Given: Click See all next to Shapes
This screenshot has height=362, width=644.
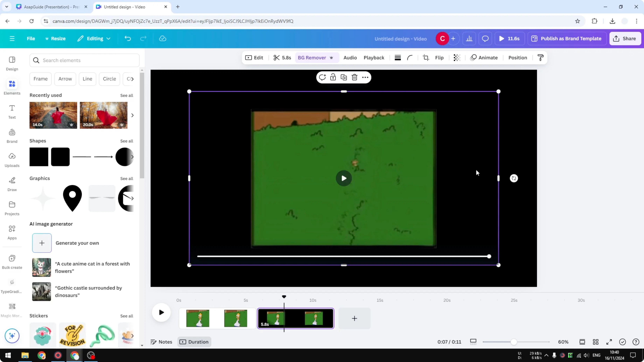Looking at the screenshot, I should tap(127, 141).
